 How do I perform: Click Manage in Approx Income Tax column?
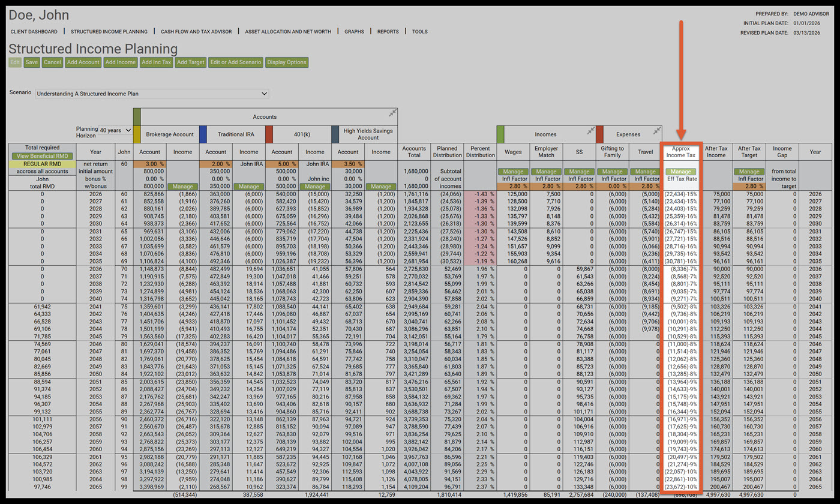(680, 172)
